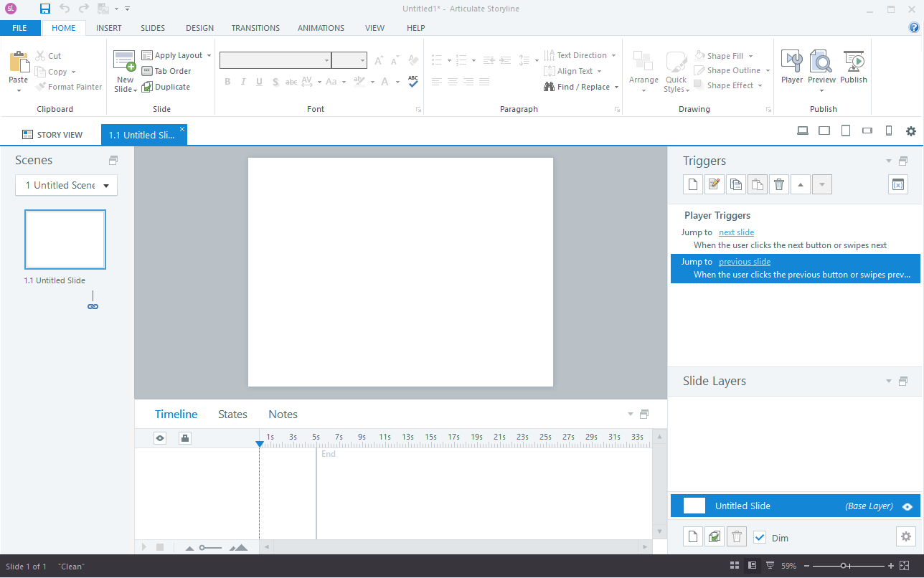
Task: Switch to the Notes tab
Action: pos(283,414)
